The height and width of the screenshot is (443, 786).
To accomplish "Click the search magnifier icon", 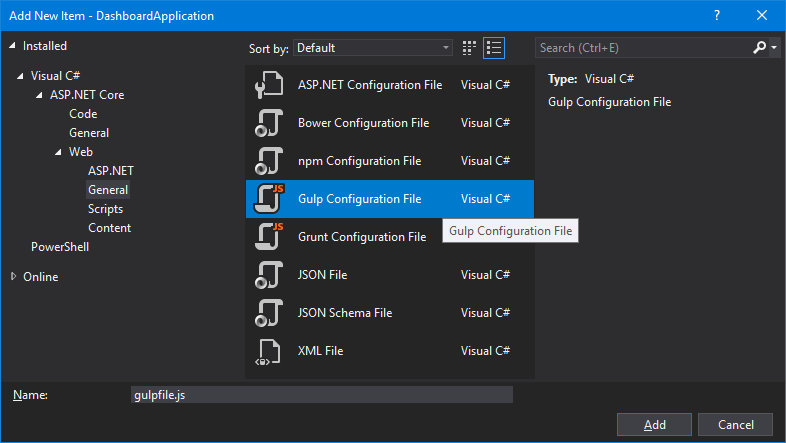I will (759, 48).
